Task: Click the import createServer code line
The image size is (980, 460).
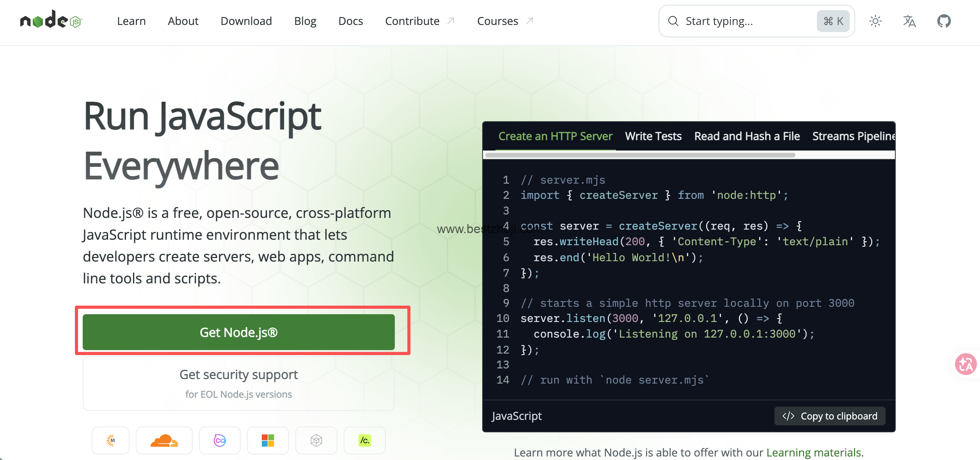Action: [655, 195]
